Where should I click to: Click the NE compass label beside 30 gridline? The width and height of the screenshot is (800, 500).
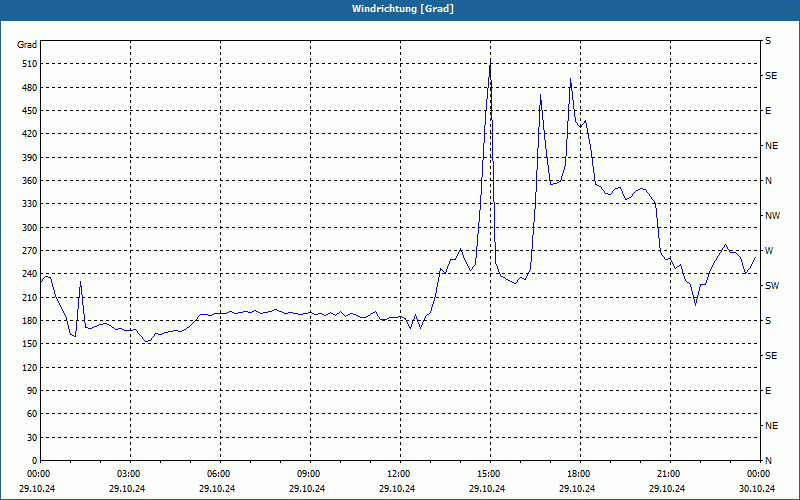pos(772,426)
